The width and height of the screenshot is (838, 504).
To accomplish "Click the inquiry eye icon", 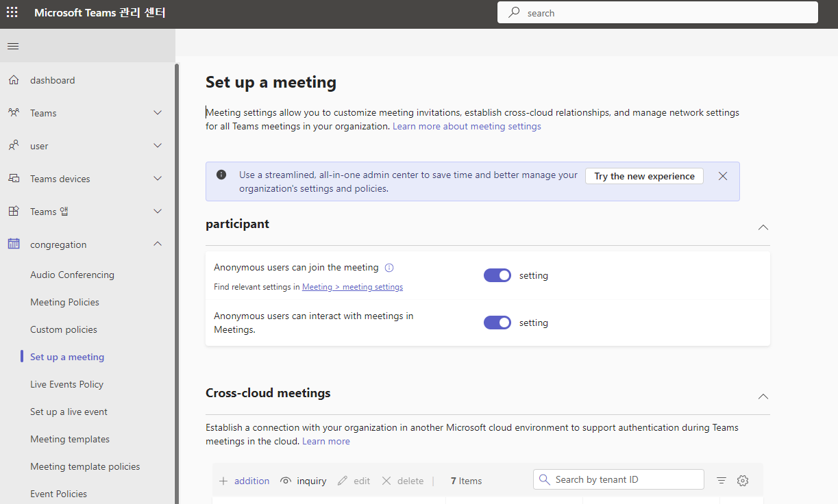I will click(x=286, y=481).
